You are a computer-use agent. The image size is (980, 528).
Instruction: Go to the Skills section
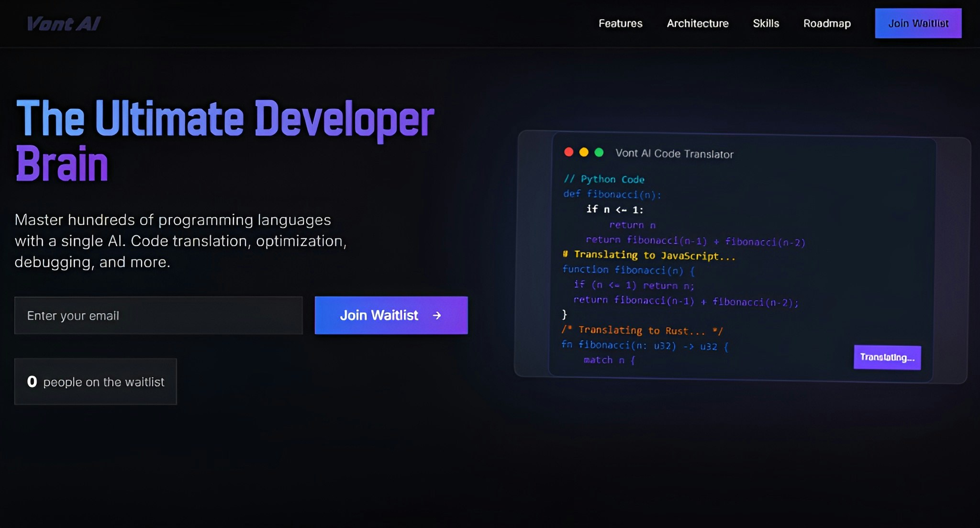766,23
